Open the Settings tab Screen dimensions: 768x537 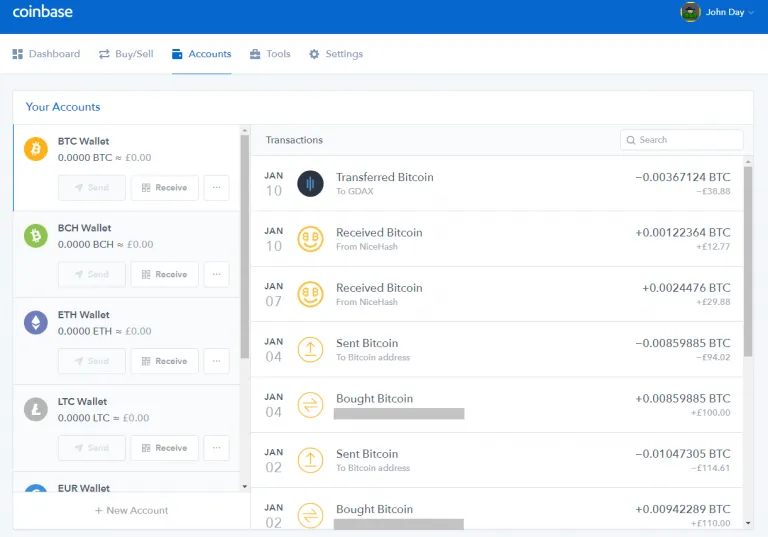336,54
